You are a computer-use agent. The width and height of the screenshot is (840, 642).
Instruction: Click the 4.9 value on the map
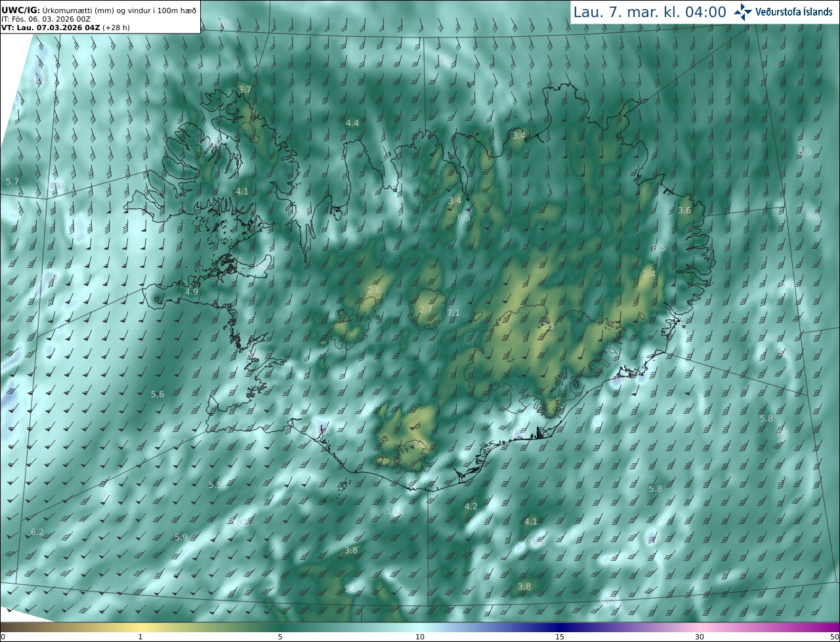(x=192, y=291)
